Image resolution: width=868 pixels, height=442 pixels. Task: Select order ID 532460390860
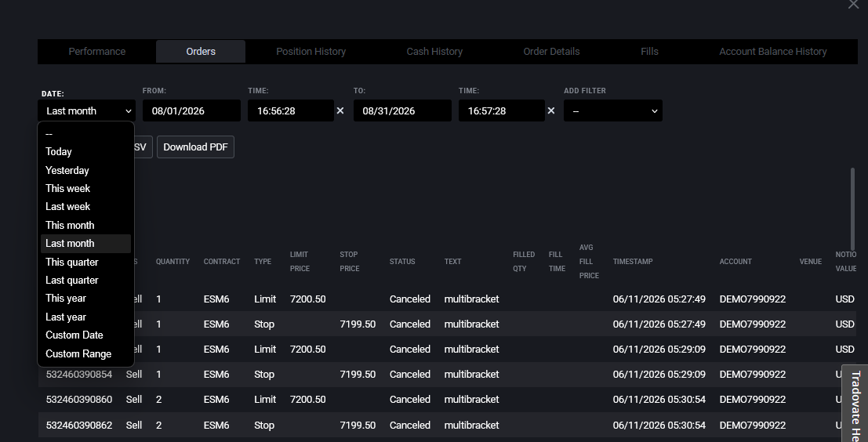pyautogui.click(x=78, y=400)
